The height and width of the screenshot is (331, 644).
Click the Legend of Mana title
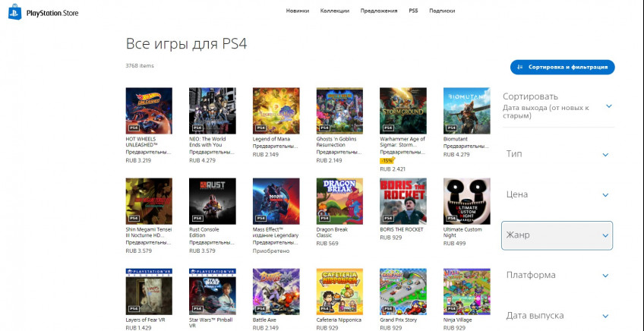tap(271, 139)
